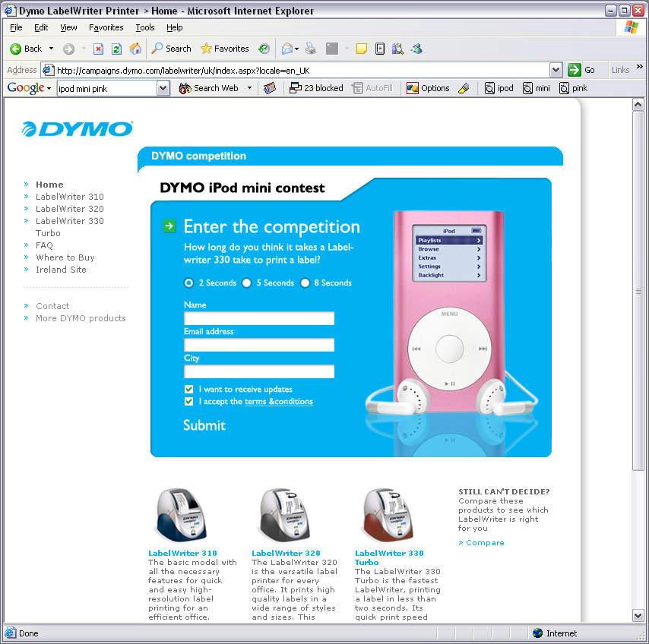This screenshot has width=649, height=644.
Task: Open More DYMO products link
Action: pos(81,318)
